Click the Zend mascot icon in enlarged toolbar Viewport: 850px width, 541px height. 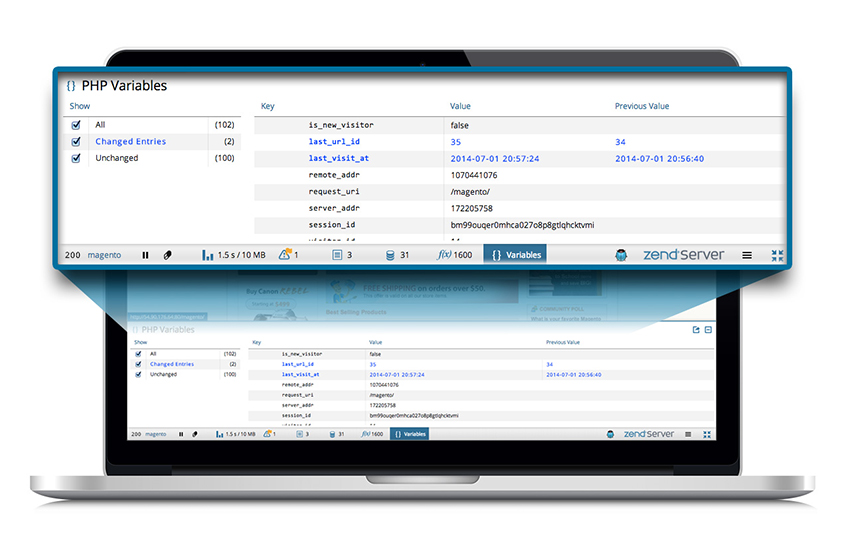[621, 255]
